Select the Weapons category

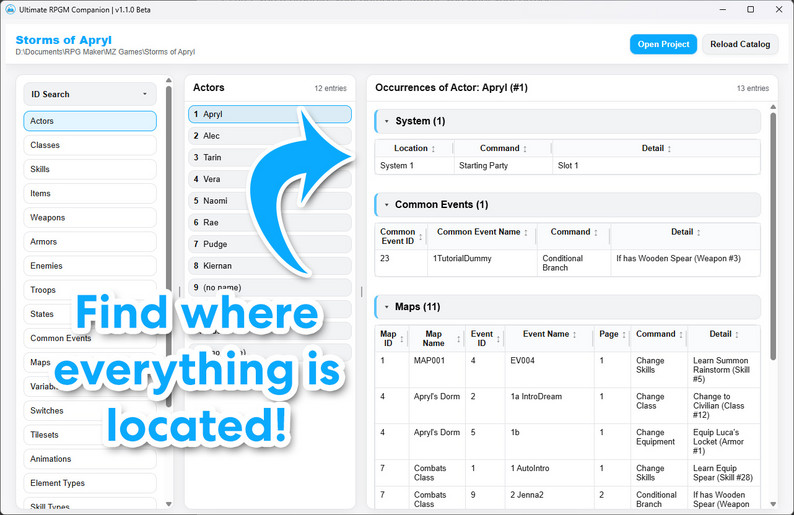[90, 218]
